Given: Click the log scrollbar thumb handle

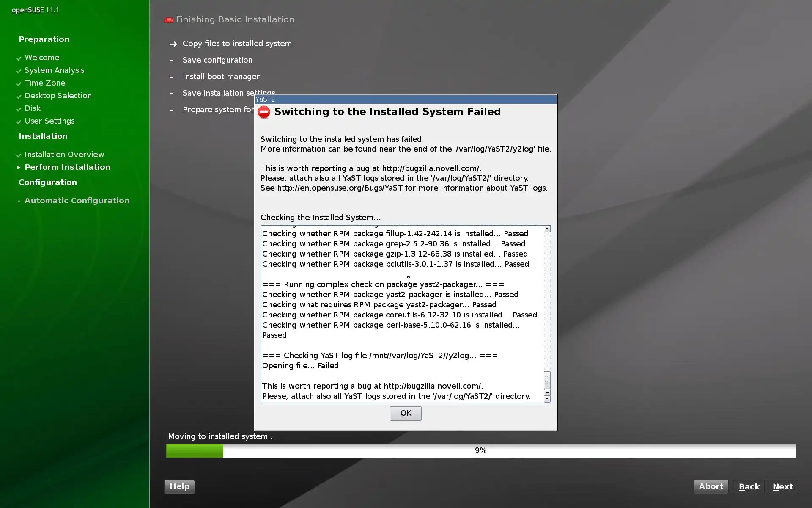Looking at the screenshot, I should [547, 380].
